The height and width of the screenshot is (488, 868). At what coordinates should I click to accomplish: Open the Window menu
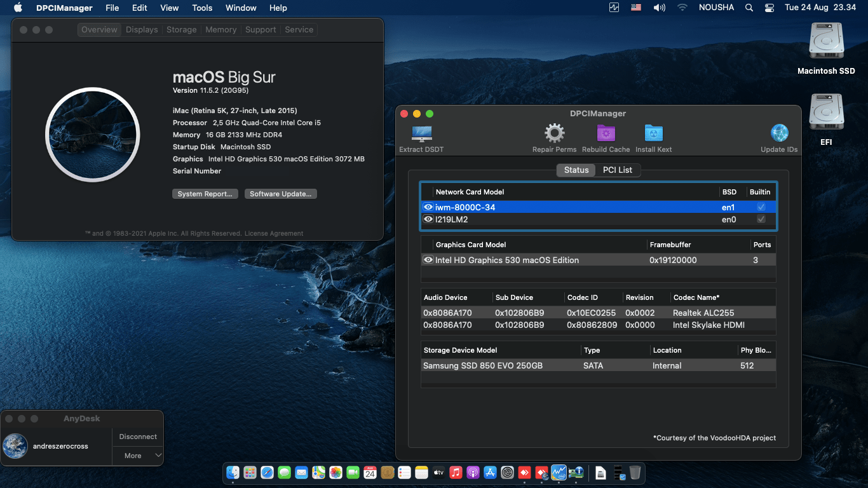(241, 8)
